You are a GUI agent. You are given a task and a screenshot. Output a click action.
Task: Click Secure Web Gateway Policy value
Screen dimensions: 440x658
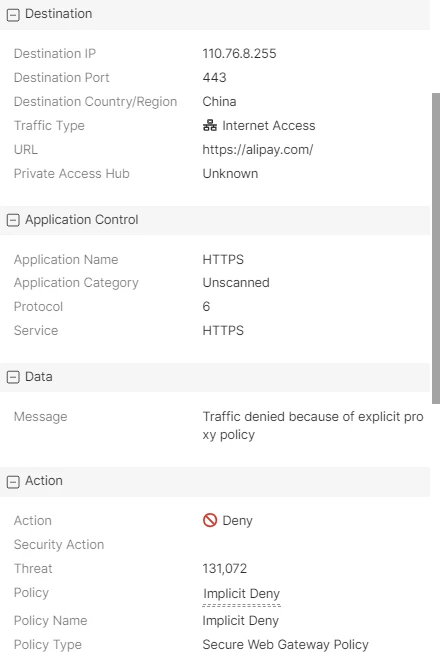285,644
